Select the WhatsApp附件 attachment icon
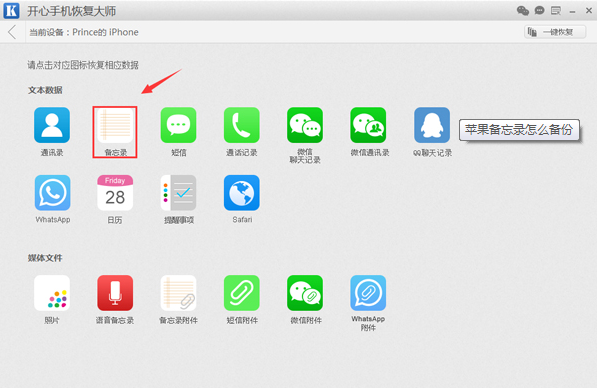Viewport: 597px width, 388px height. [368, 293]
